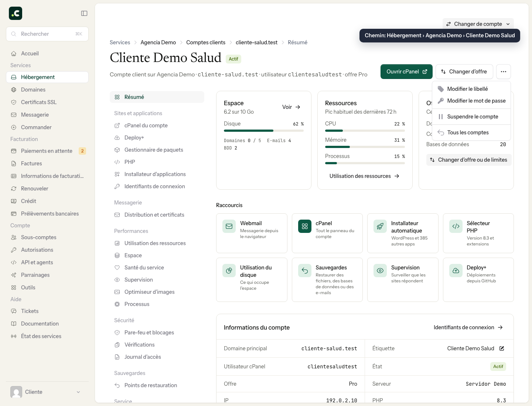
Task: Open the Sauvegardes restore icon
Action: (305, 271)
